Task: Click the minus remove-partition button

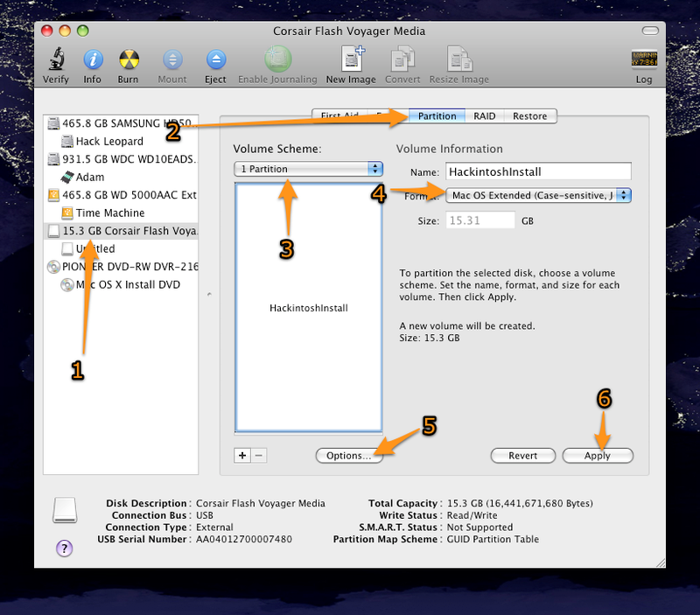Action: point(259,455)
